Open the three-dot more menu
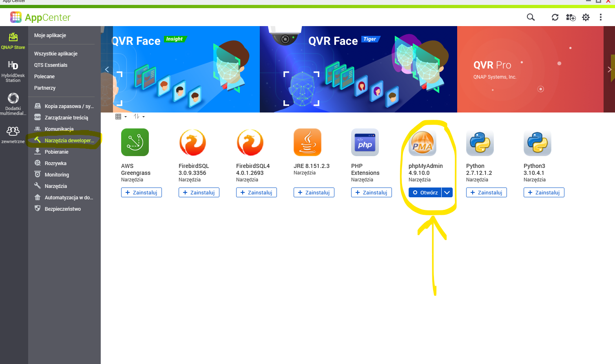 pos(600,17)
